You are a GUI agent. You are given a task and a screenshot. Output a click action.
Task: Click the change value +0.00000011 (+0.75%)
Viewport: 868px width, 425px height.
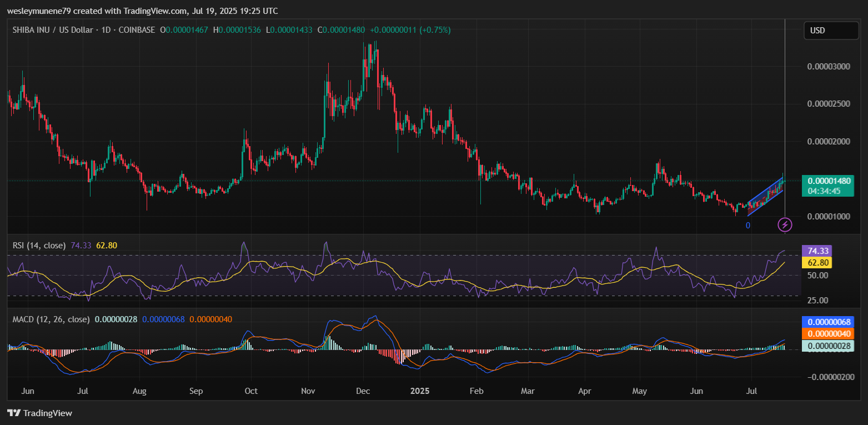pyautogui.click(x=412, y=29)
